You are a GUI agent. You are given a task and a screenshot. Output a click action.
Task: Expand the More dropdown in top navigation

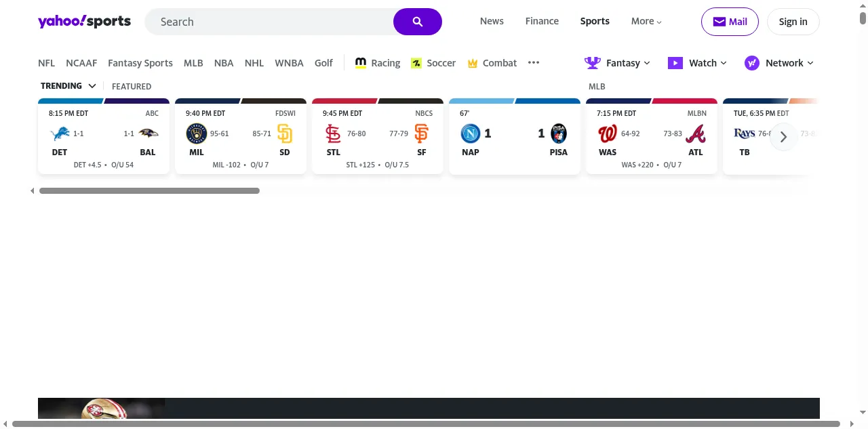click(x=646, y=21)
